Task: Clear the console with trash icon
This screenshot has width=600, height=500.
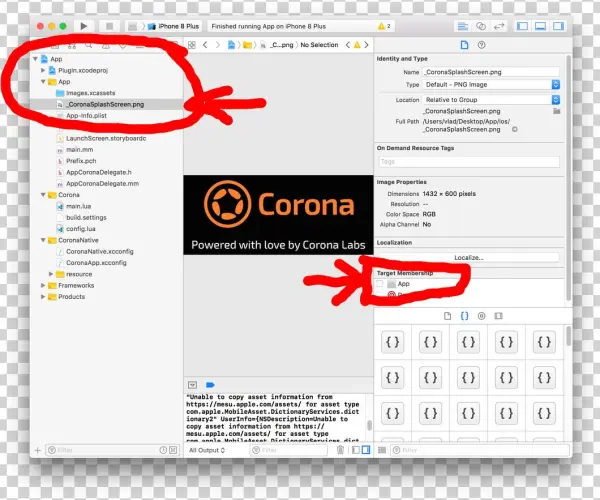Action: [340, 450]
